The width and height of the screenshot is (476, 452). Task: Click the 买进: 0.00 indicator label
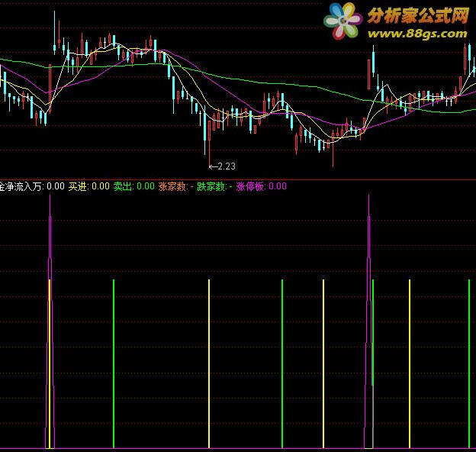coord(88,186)
